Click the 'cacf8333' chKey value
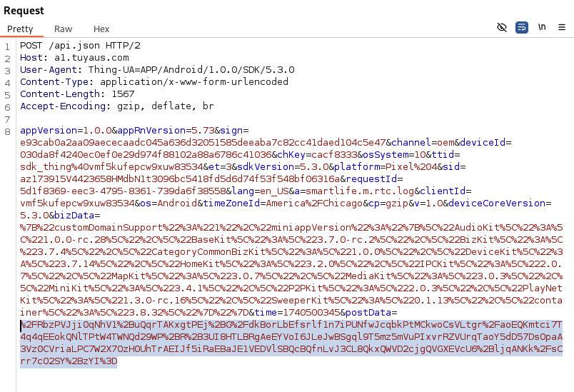This screenshot has width=574, height=392. pyautogui.click(x=334, y=154)
